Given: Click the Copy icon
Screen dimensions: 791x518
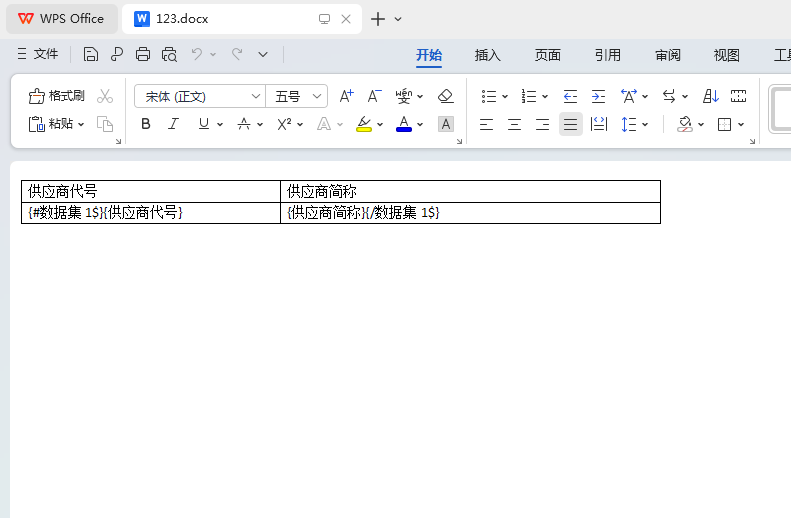Looking at the screenshot, I should [x=105, y=124].
